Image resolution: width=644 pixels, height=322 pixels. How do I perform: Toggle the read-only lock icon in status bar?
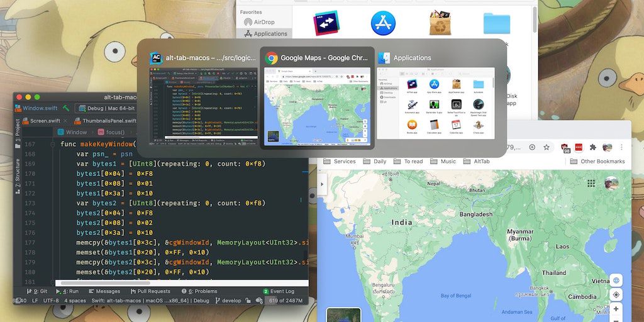248,301
